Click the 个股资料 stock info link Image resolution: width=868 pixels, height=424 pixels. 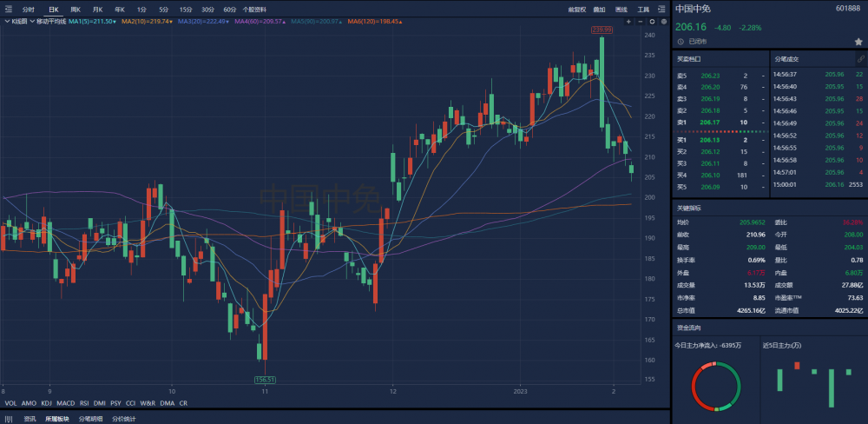pyautogui.click(x=255, y=9)
